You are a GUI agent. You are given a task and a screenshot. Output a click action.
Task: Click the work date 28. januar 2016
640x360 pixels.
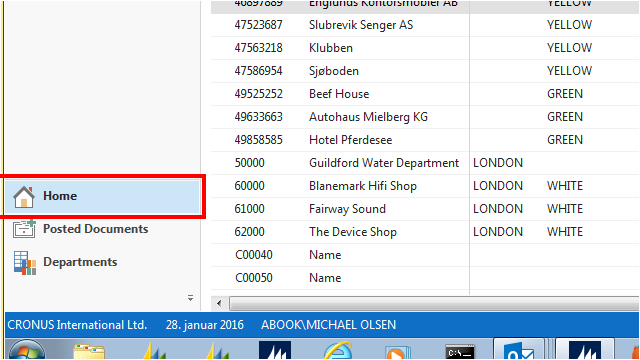pos(204,325)
